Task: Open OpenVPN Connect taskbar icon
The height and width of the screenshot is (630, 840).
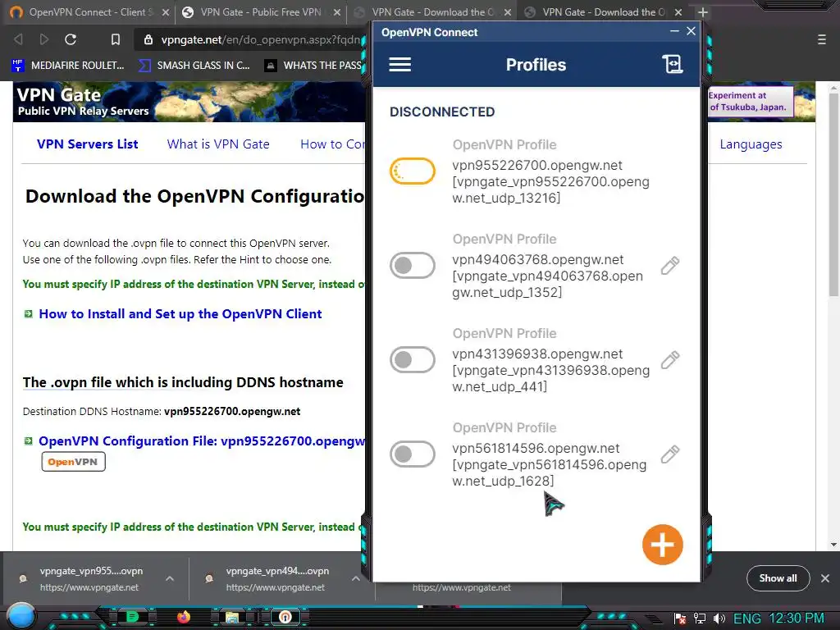Action: click(x=285, y=617)
